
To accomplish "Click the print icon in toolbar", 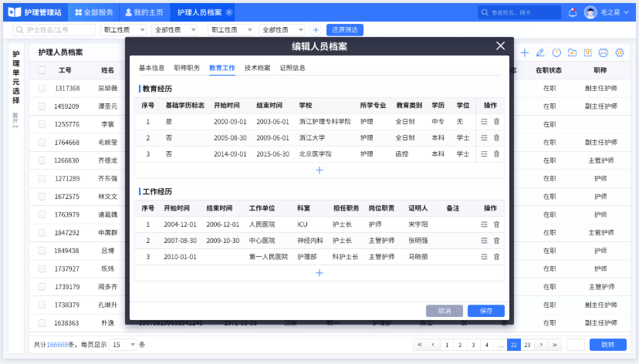I will click(603, 52).
